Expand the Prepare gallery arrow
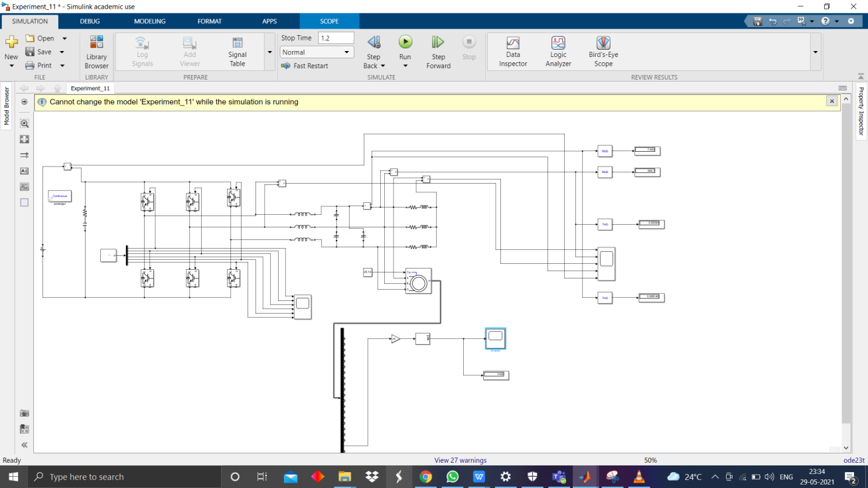 (x=269, y=52)
